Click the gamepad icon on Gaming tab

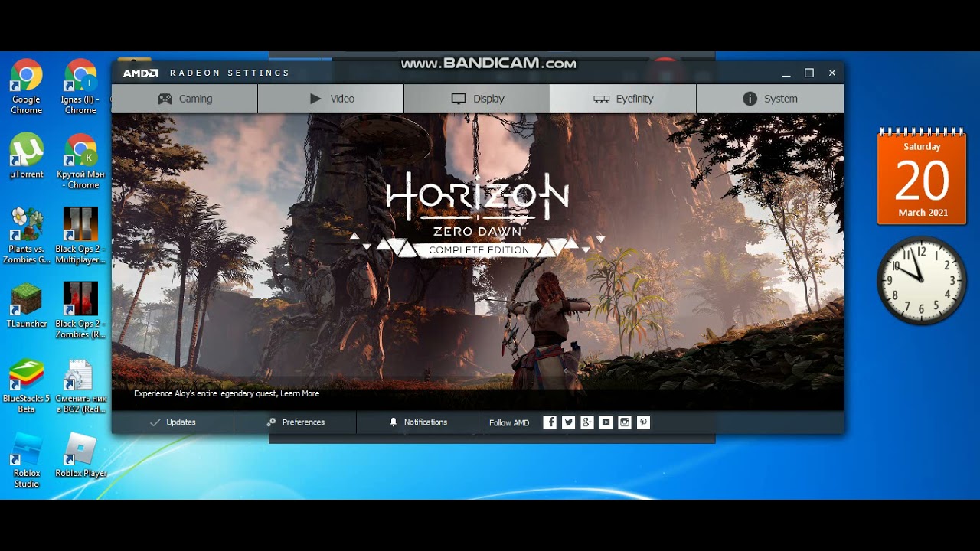165,99
